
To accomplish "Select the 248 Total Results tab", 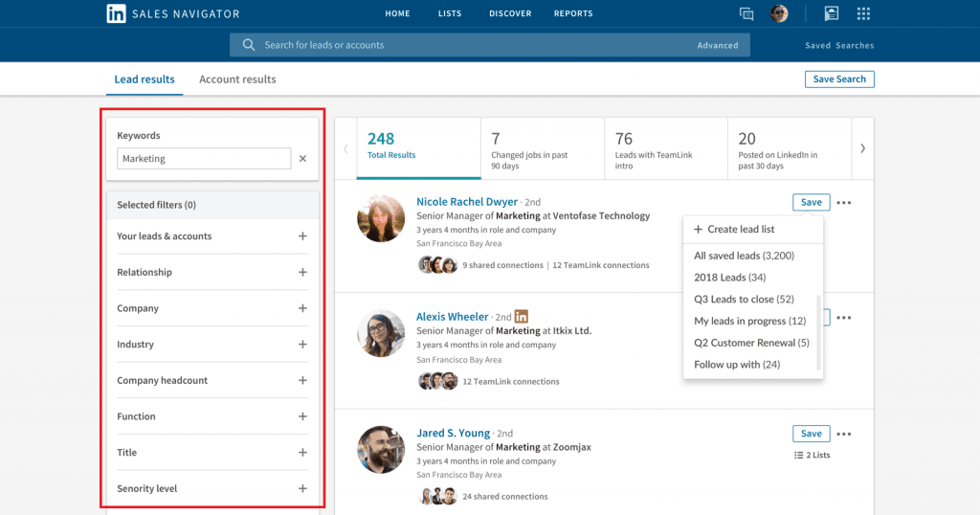I will coord(419,148).
